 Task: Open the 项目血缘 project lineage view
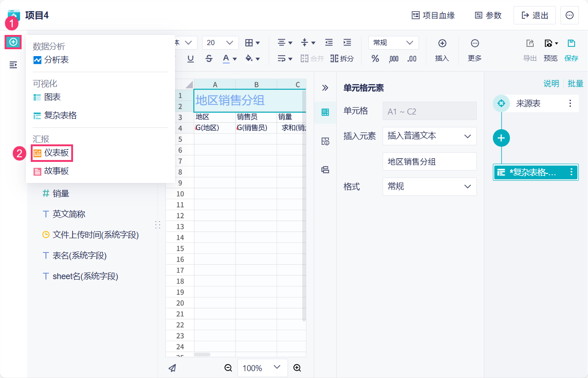click(433, 15)
